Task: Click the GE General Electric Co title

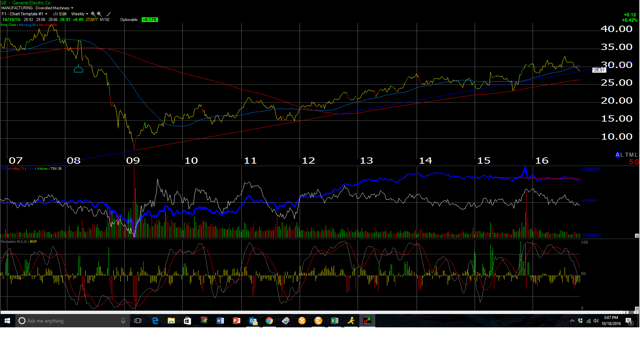Action: (x=26, y=2)
